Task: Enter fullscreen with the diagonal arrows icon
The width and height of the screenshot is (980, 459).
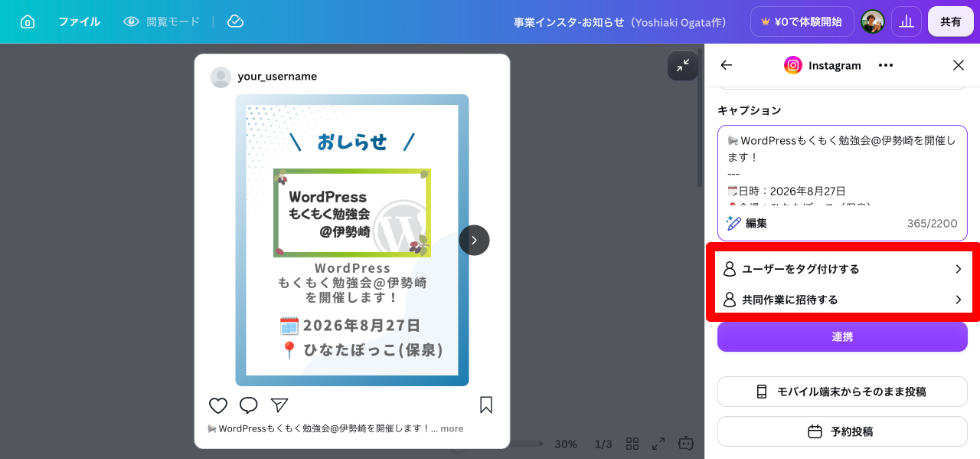Action: point(658,444)
